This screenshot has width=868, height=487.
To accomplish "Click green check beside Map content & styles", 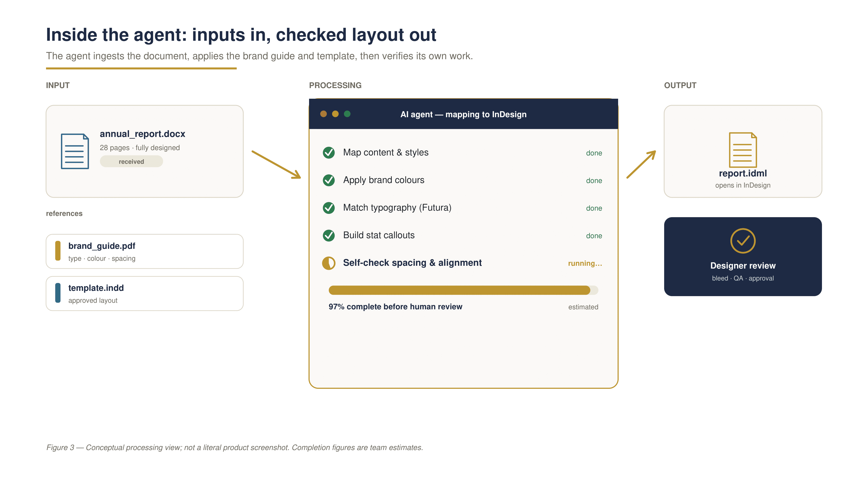I will tap(329, 152).
